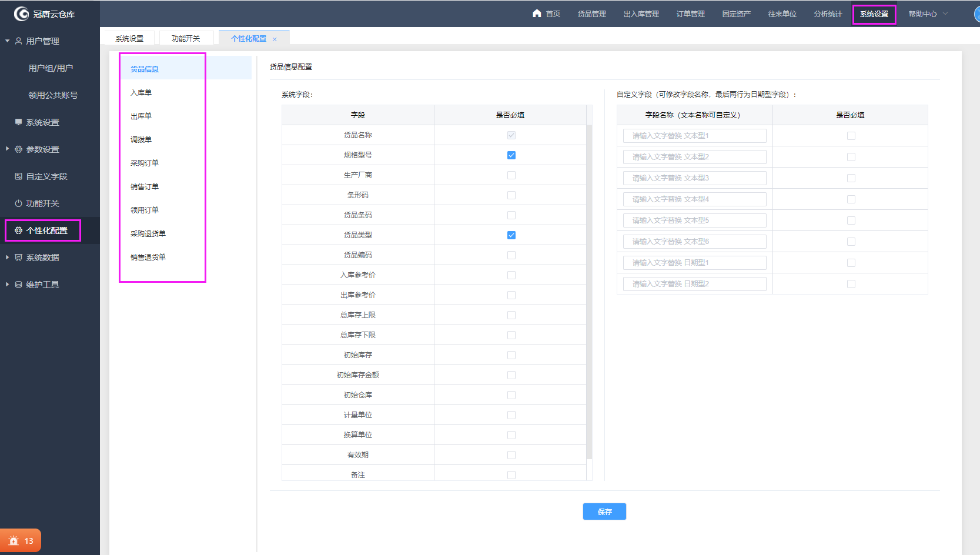Screen dimensions: 980x555
Task: Click the database icon beside 维护工具
Action: coord(19,285)
